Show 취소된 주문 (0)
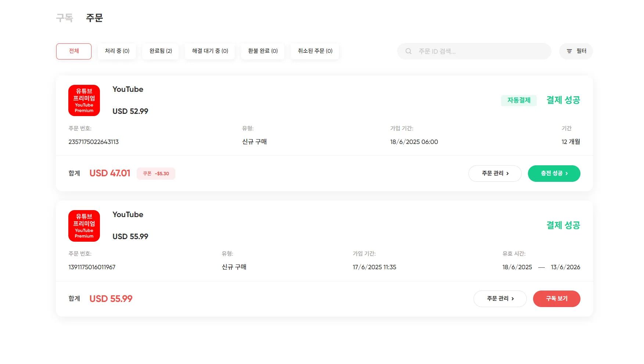The height and width of the screenshot is (364, 644). [x=315, y=51]
